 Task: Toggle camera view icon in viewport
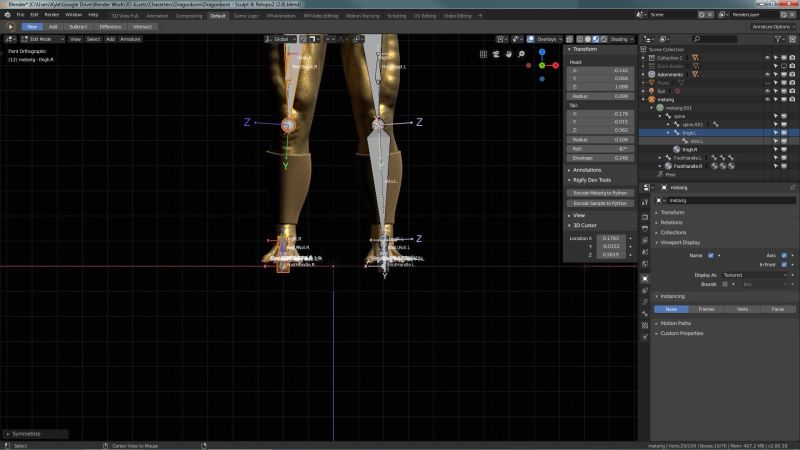point(496,54)
